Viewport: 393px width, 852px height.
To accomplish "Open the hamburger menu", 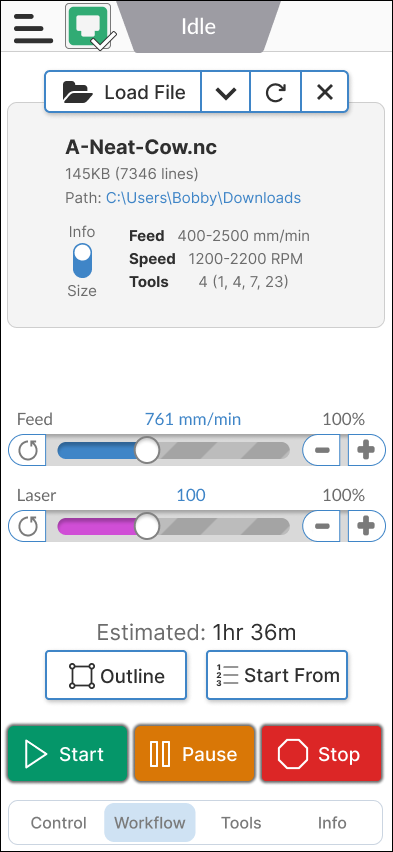I will (33, 27).
